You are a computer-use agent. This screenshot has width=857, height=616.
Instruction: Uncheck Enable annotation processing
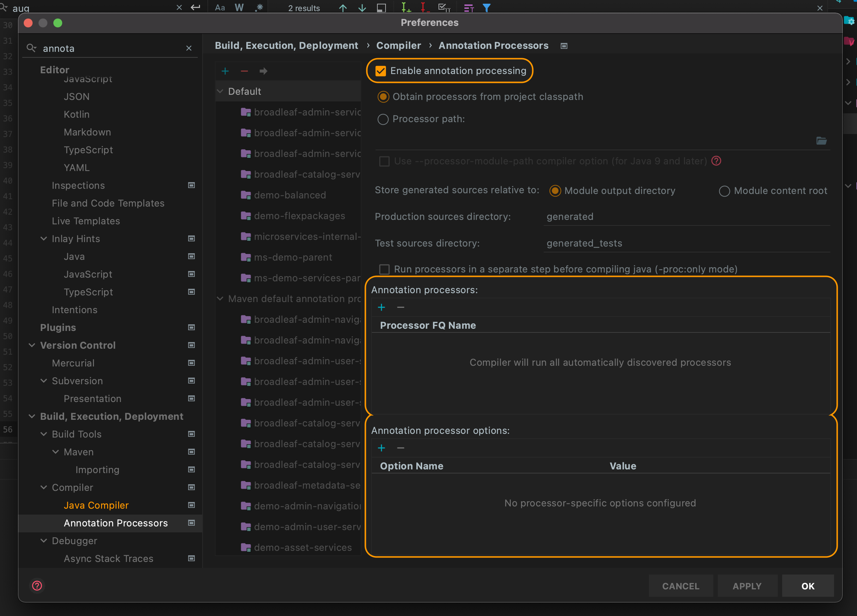click(x=380, y=71)
